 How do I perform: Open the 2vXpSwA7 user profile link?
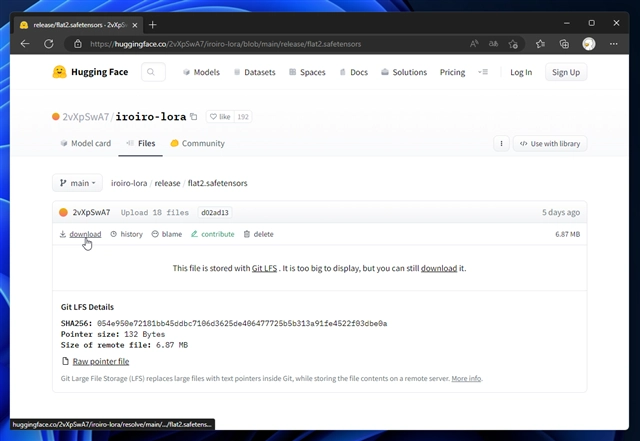(x=85, y=117)
